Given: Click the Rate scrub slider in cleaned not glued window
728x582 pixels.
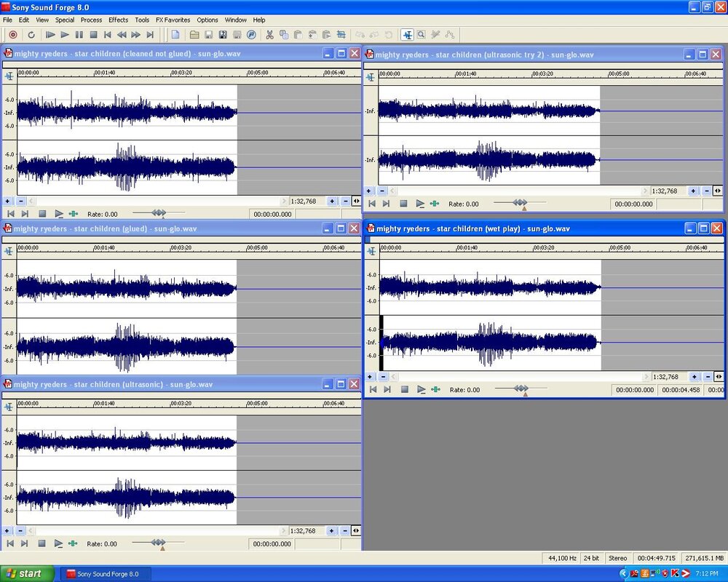Looking at the screenshot, I should point(158,213).
